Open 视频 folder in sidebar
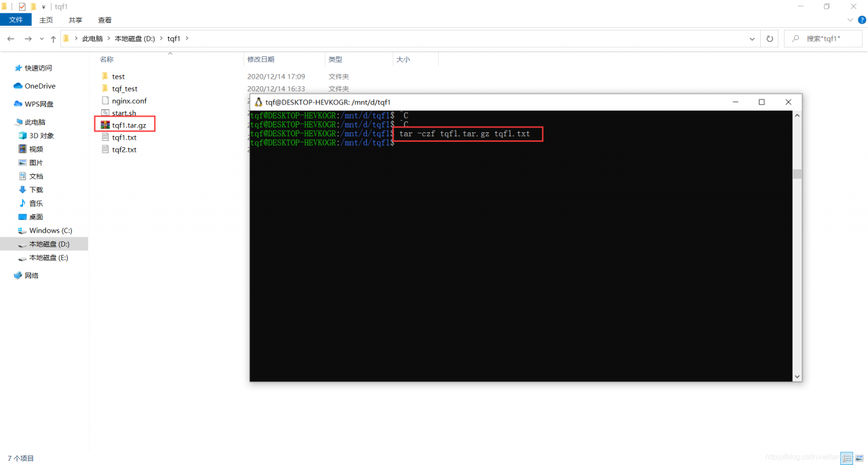 point(36,149)
